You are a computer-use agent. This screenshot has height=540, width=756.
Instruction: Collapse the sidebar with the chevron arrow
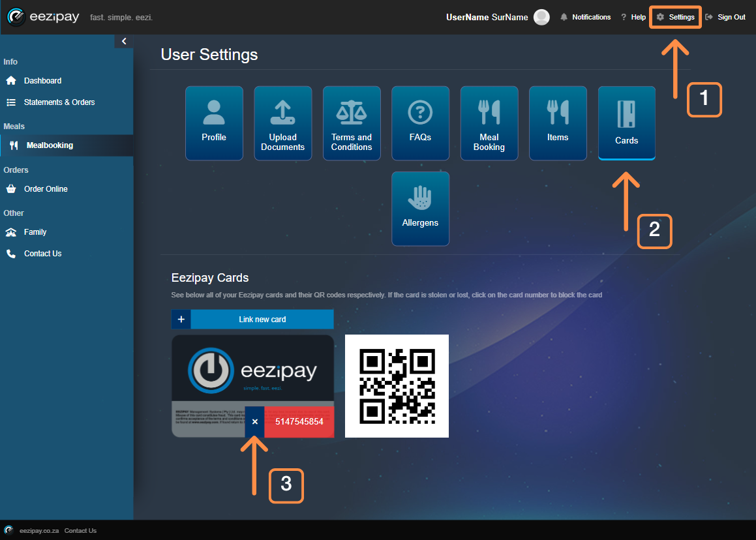coord(124,42)
